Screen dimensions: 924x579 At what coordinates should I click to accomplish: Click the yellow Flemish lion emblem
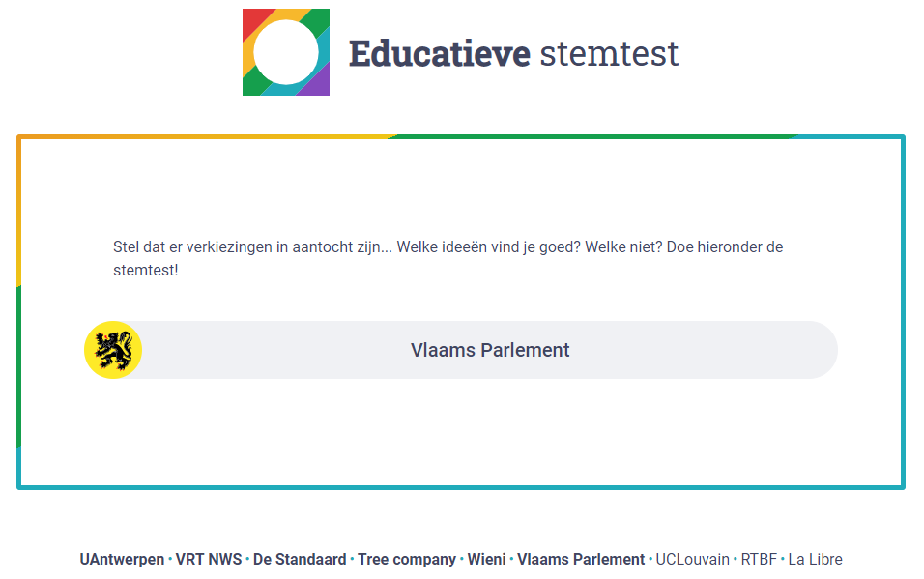113,350
